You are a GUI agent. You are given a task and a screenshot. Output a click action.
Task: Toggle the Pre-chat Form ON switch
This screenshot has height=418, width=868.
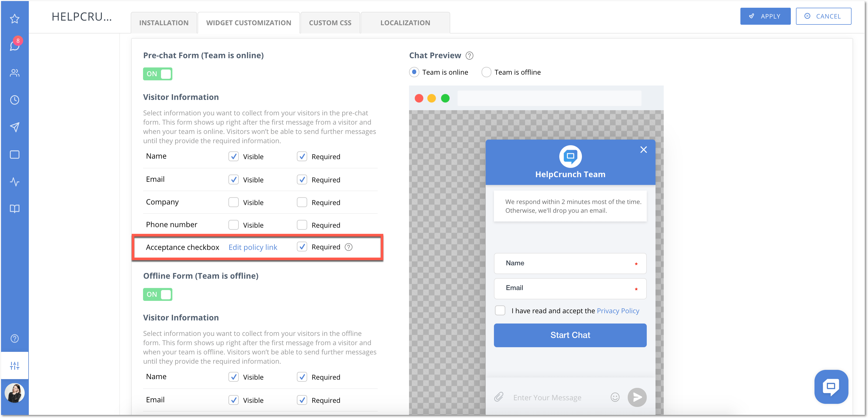(157, 74)
